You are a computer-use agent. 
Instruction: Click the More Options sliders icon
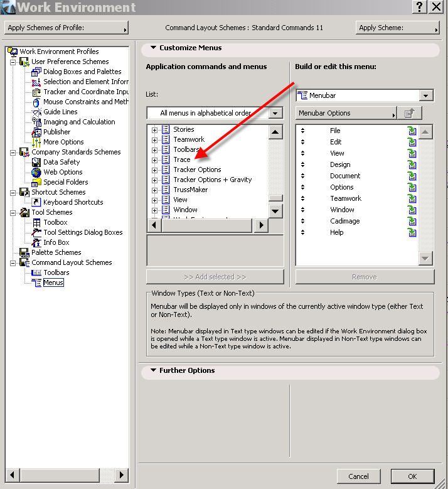pos(36,142)
